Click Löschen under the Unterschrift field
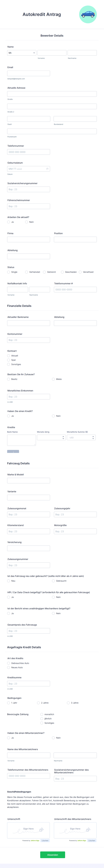This screenshot has height=868, width=104. click(45, 840)
